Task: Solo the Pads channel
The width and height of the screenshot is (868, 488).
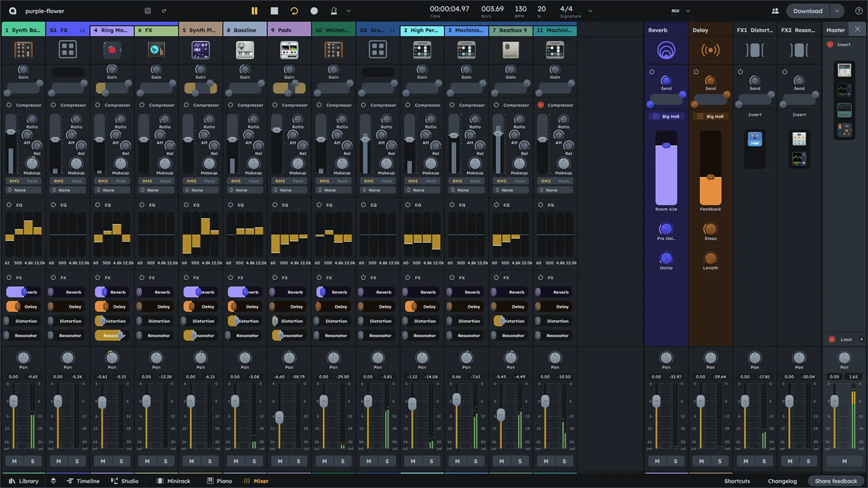Action: [x=298, y=461]
